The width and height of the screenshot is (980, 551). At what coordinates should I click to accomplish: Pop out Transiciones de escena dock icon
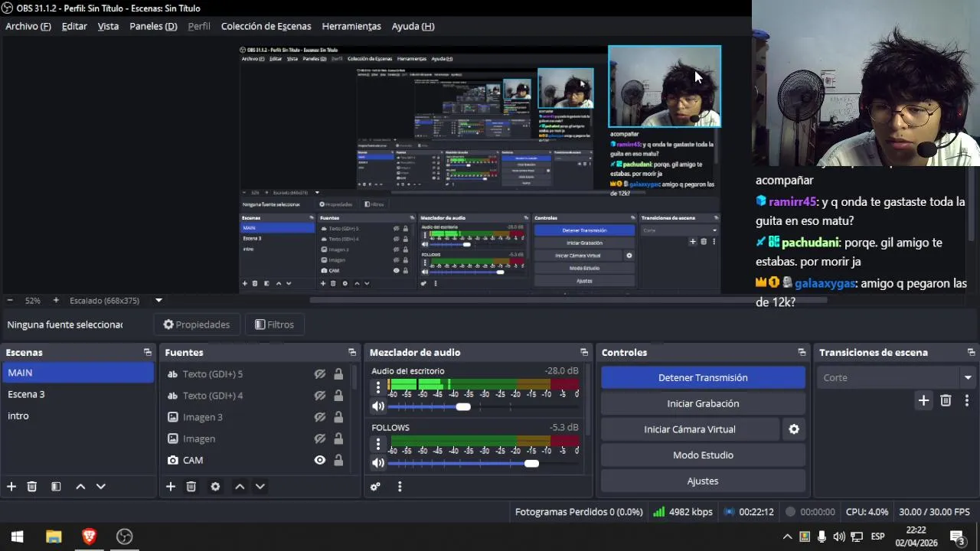(x=971, y=353)
